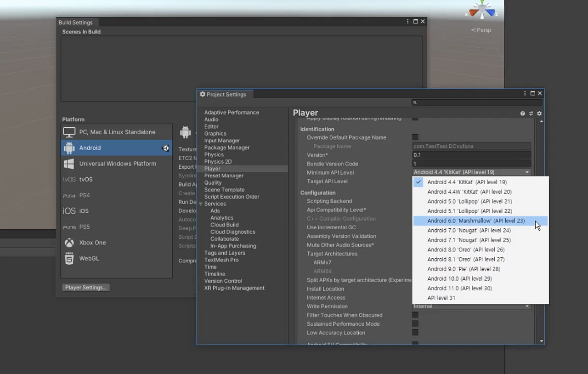Screen dimensions: 588x374
Task: Open Tags and Layers settings
Action: tap(225, 253)
